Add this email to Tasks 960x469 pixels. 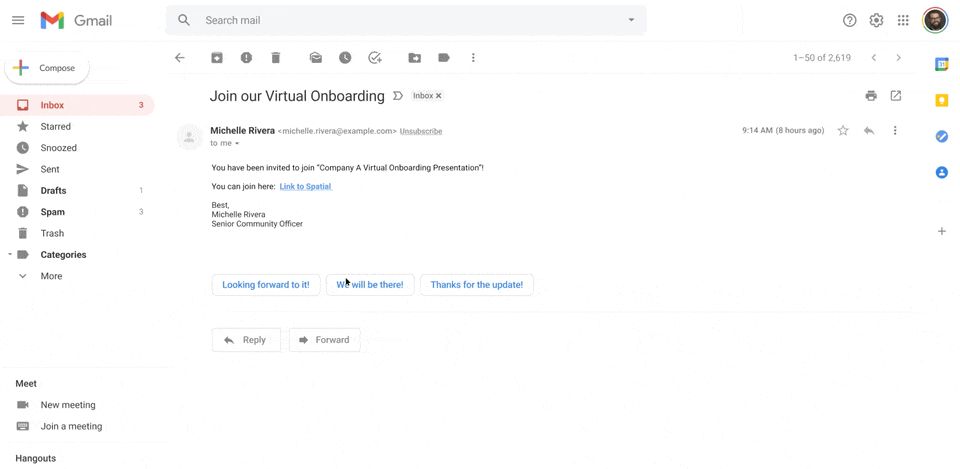tap(375, 58)
